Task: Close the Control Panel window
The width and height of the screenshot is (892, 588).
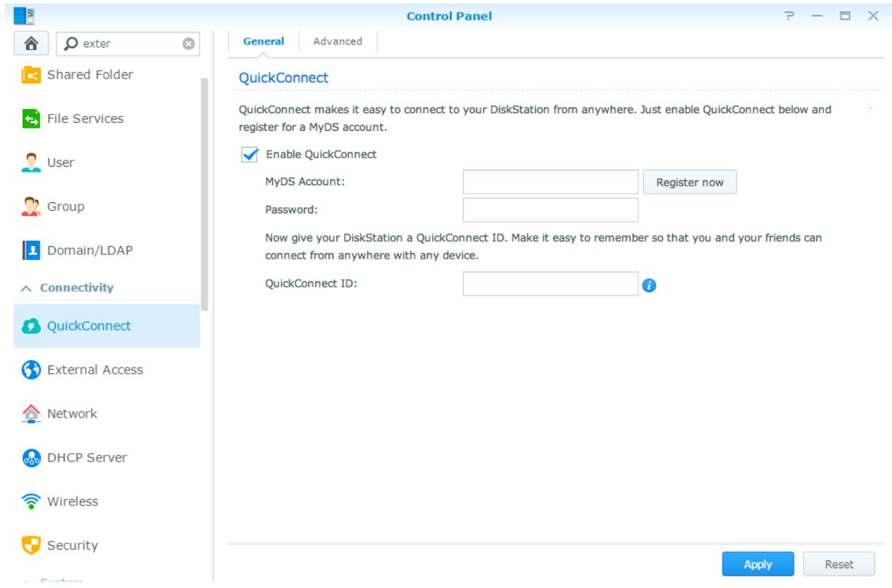Action: 874,16
